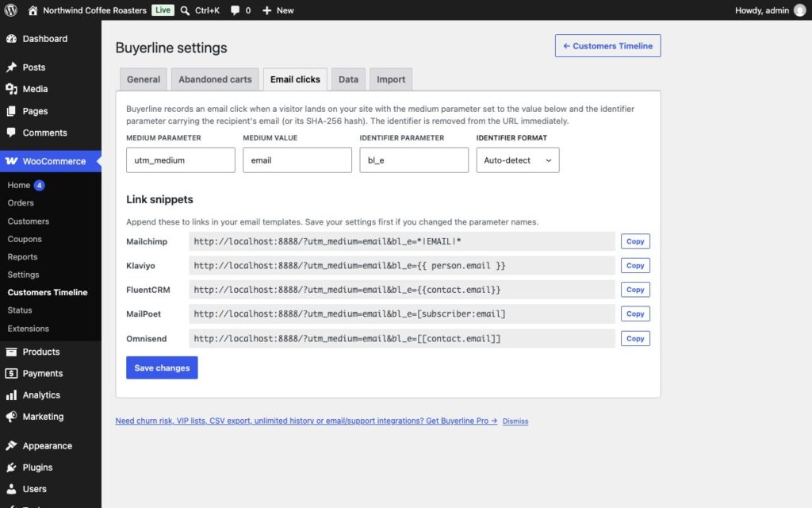Image resolution: width=812 pixels, height=508 pixels.
Task: Click the Comments speech bubble sidebar icon
Action: tap(11, 133)
